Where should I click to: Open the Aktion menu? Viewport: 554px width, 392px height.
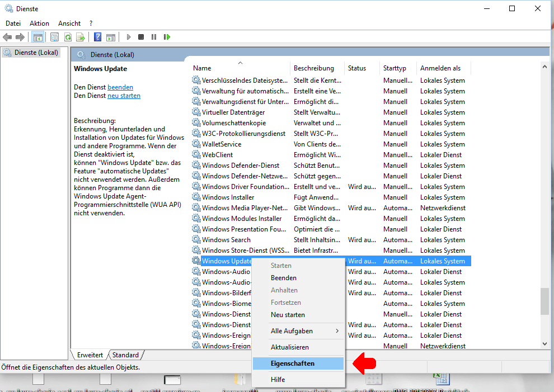39,23
